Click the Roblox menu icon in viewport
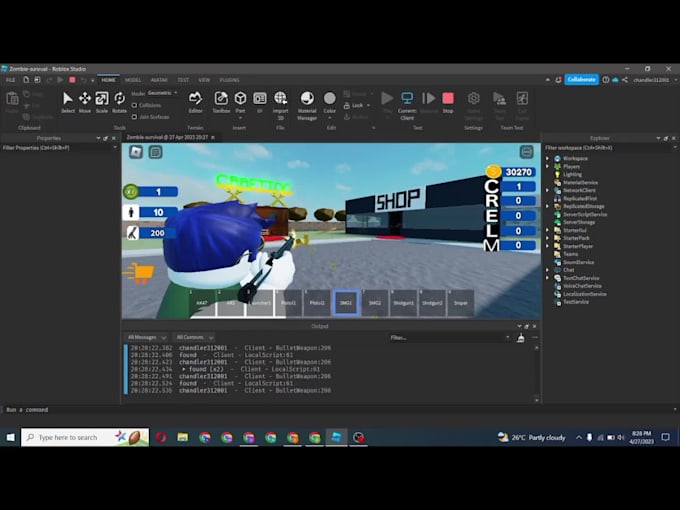 [x=136, y=152]
